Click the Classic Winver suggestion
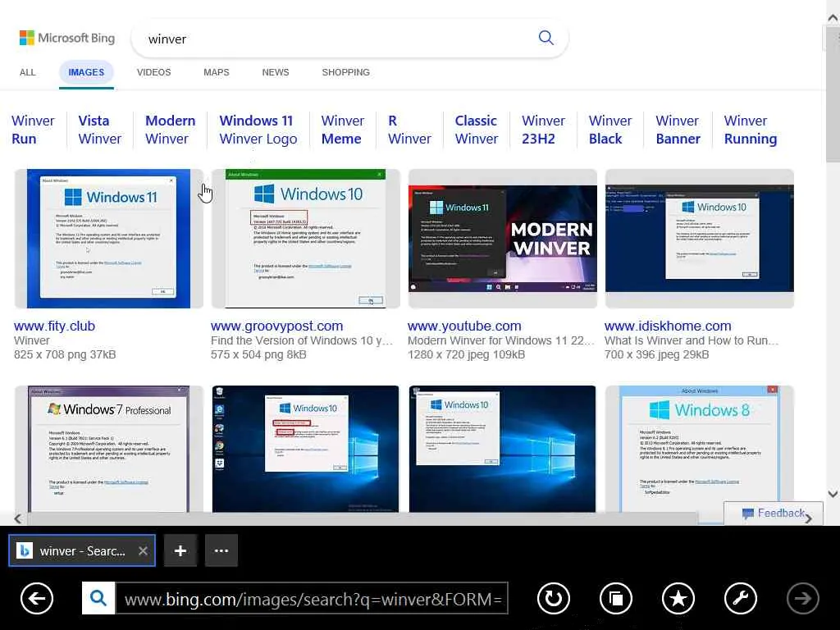This screenshot has height=630, width=840. pos(477,130)
